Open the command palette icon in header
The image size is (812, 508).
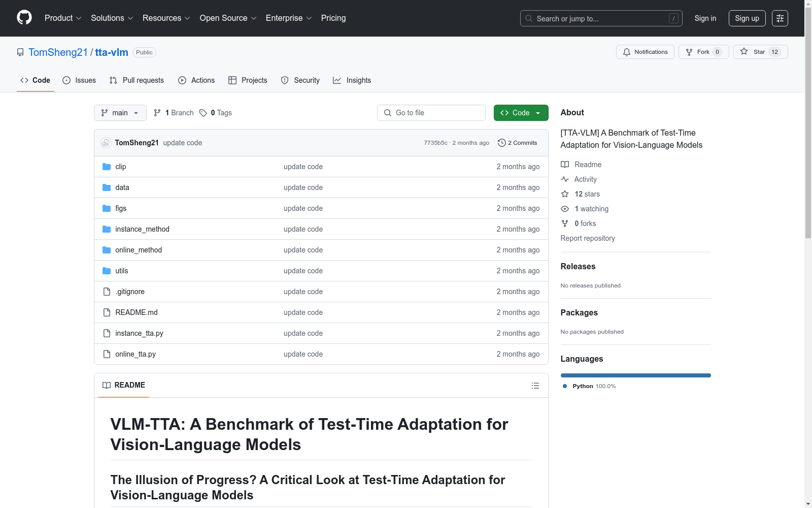[780, 18]
